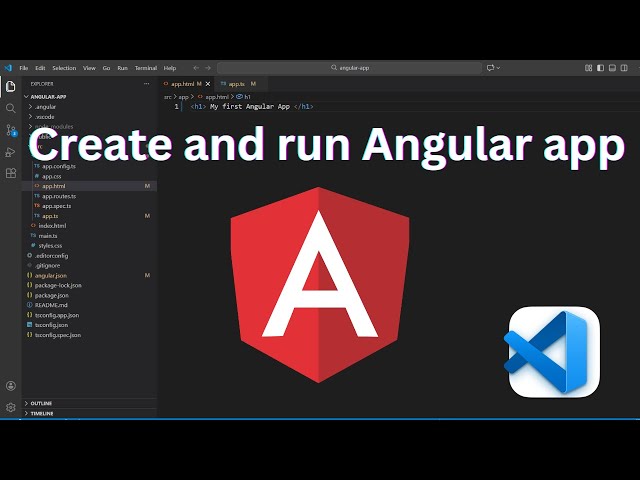Click code line "My first Angular App"
Screen dimensions: 640x480
(x=250, y=107)
